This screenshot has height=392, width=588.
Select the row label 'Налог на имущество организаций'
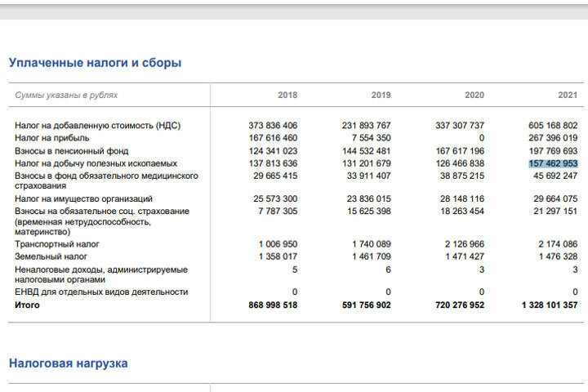pyautogui.click(x=83, y=198)
